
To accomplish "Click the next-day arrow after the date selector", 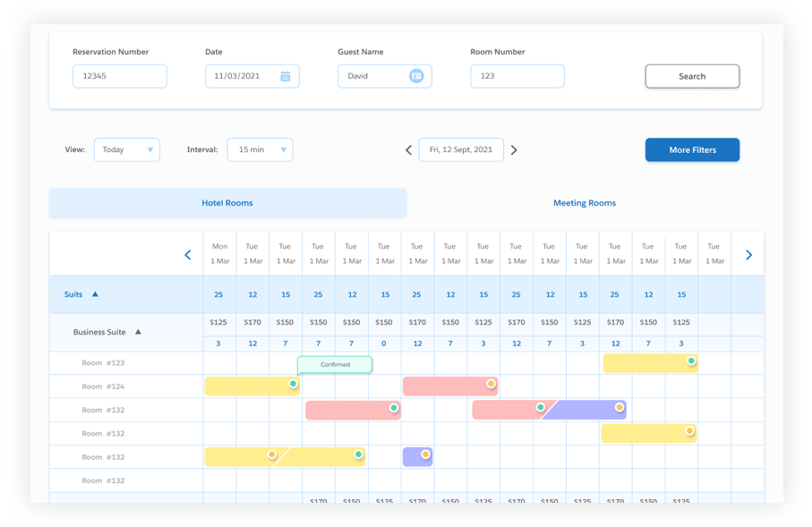I will pyautogui.click(x=514, y=149).
